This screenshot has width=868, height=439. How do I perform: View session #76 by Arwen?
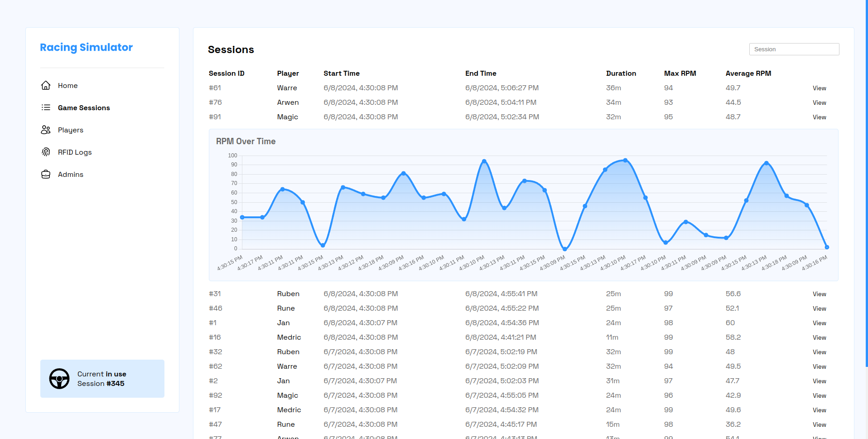[x=819, y=102]
